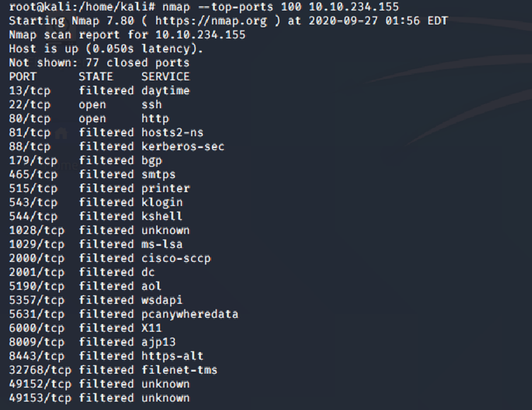Image resolution: width=532 pixels, height=410 pixels.
Task: Click the ssh service name
Action: click(151, 104)
